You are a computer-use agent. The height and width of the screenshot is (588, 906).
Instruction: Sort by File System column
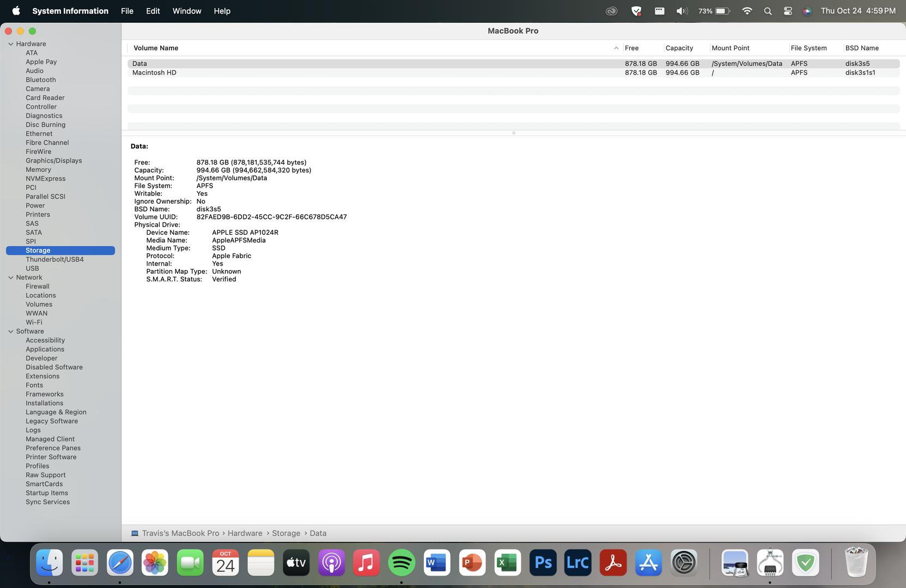808,48
